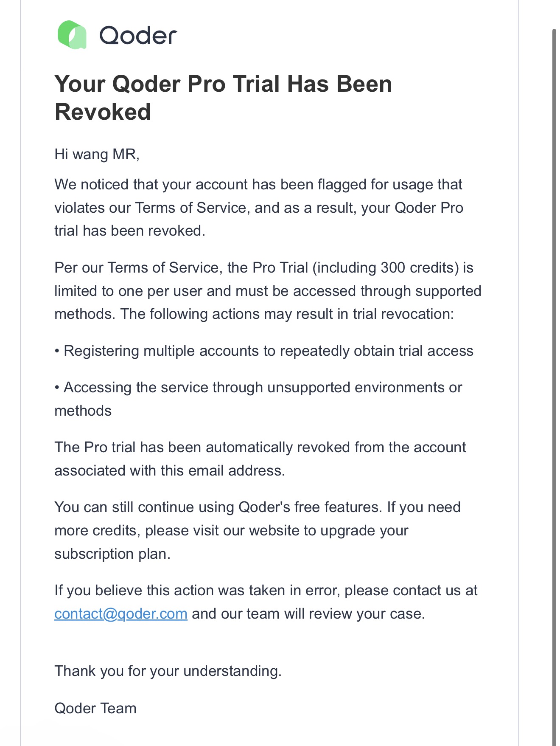Click the 'Your Qoder Pro Trial Has Been Revoked' heading
This screenshot has height=746, width=560.
click(223, 98)
